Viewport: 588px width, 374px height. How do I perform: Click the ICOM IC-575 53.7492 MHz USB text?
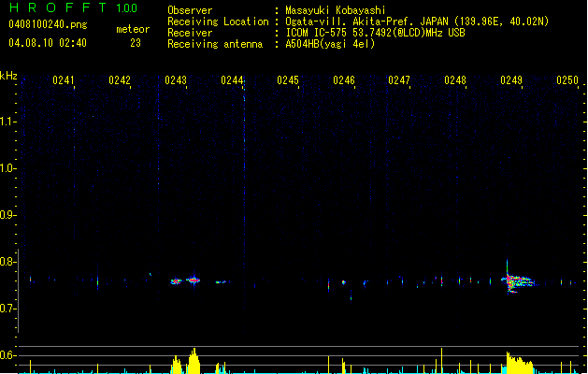[376, 33]
